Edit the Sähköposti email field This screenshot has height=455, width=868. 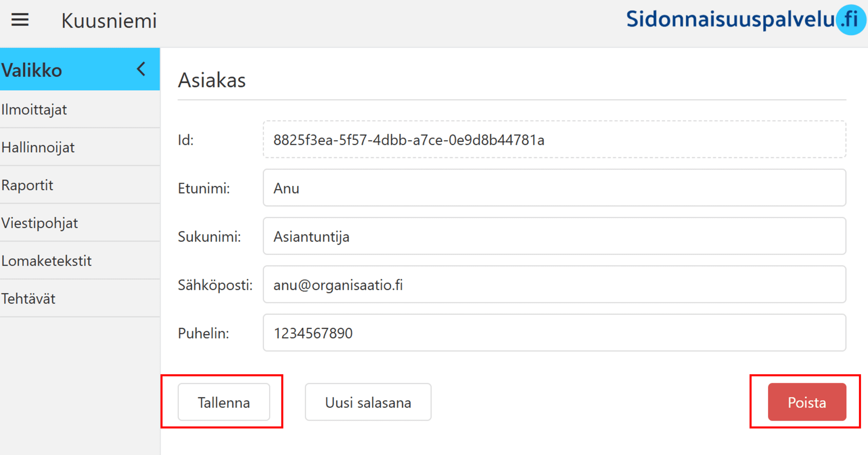pos(554,285)
